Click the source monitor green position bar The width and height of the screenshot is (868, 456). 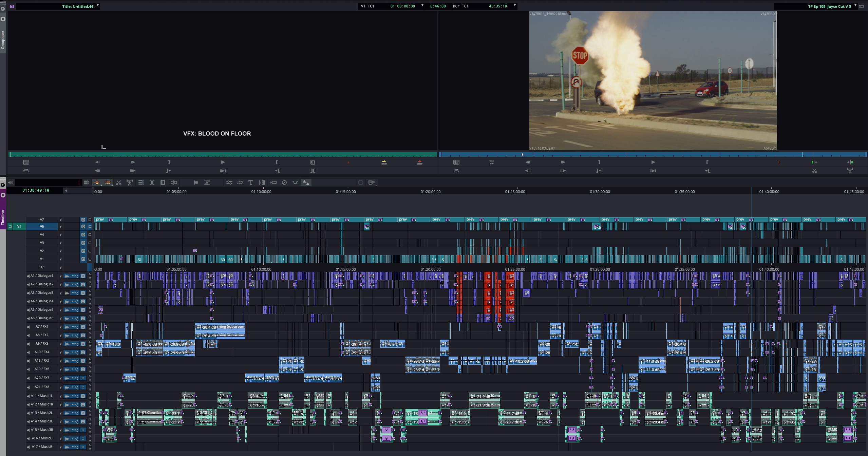coord(223,155)
